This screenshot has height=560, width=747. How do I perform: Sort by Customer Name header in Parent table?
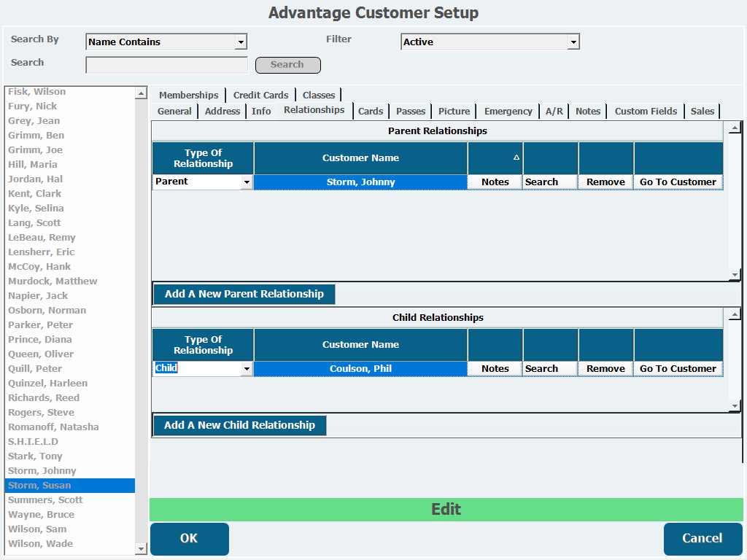tap(360, 157)
